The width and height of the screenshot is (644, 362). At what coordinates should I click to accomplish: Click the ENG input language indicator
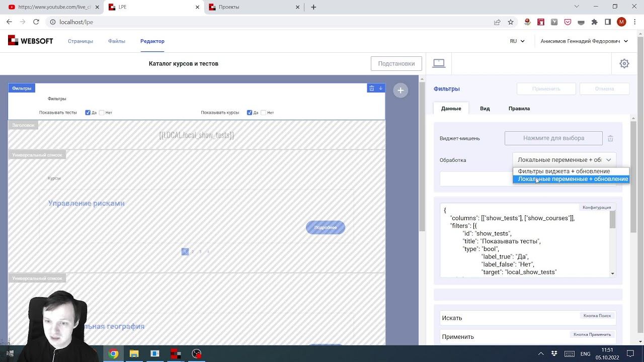[585, 354]
